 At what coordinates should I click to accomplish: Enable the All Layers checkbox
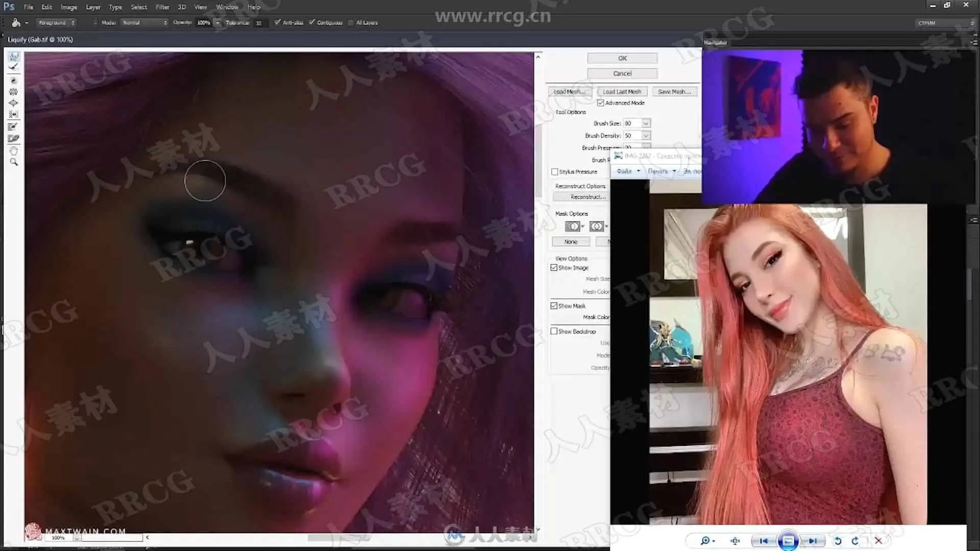pos(351,22)
